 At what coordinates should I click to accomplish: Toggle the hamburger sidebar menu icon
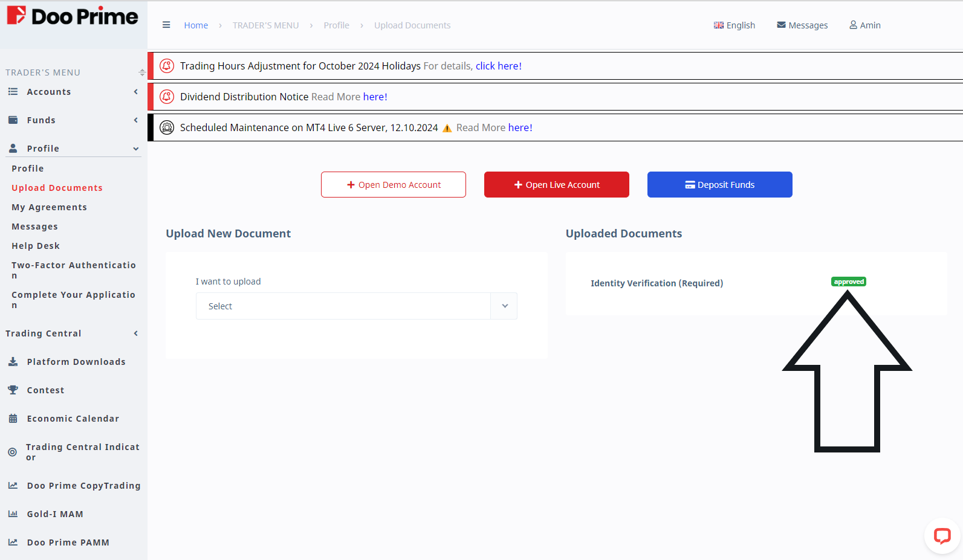tap(166, 25)
